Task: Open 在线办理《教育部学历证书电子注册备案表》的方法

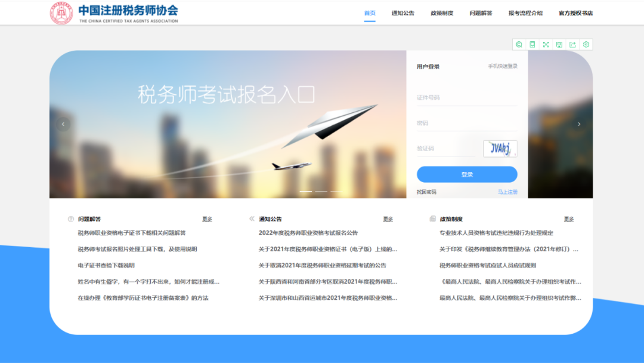Action: pos(143,298)
